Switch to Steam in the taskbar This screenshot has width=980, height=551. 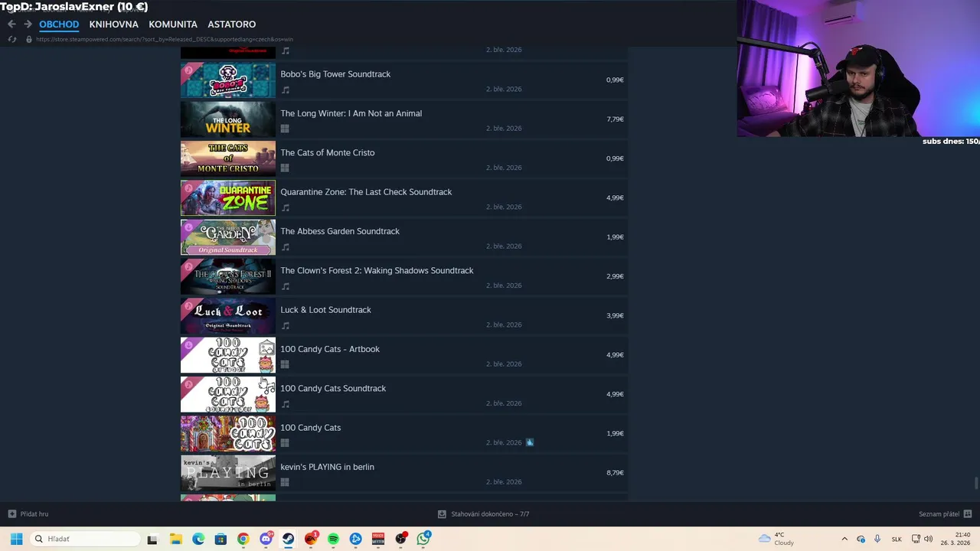(288, 539)
